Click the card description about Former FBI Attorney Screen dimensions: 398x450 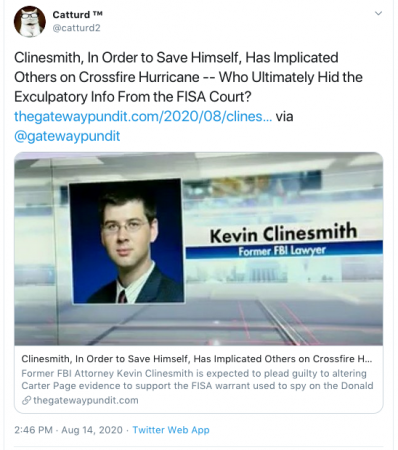(x=197, y=380)
